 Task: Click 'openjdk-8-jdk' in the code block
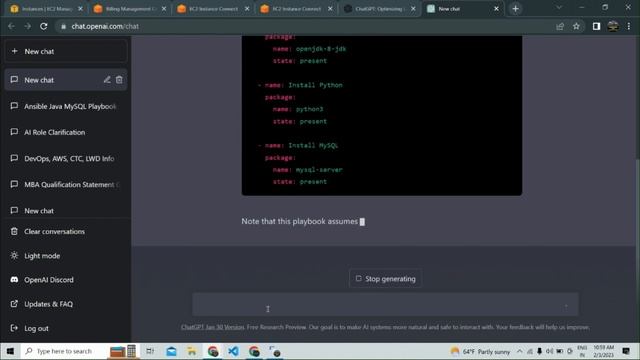321,49
